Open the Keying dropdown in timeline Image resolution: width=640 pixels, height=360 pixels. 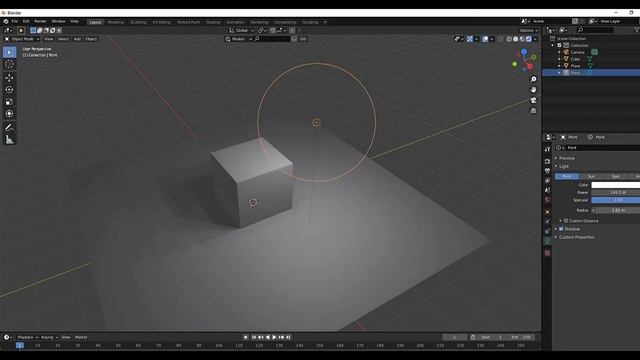[x=49, y=337]
